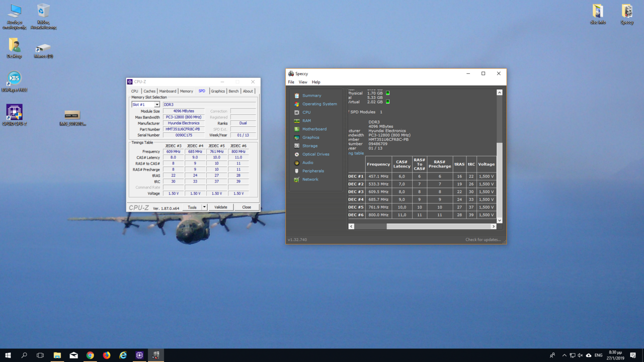
Task: Open the View menu in Speccy
Action: pos(303,82)
